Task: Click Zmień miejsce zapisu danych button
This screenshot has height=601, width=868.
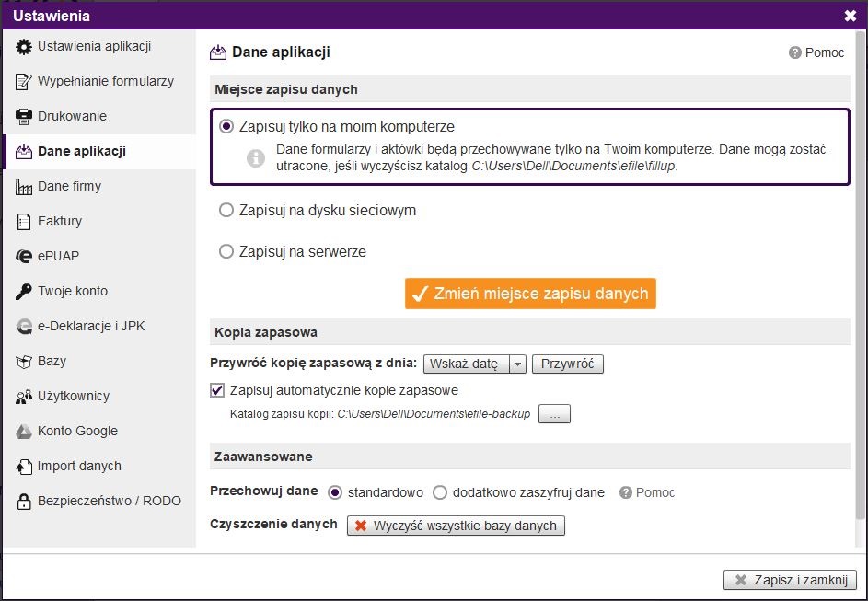Action: [x=530, y=294]
